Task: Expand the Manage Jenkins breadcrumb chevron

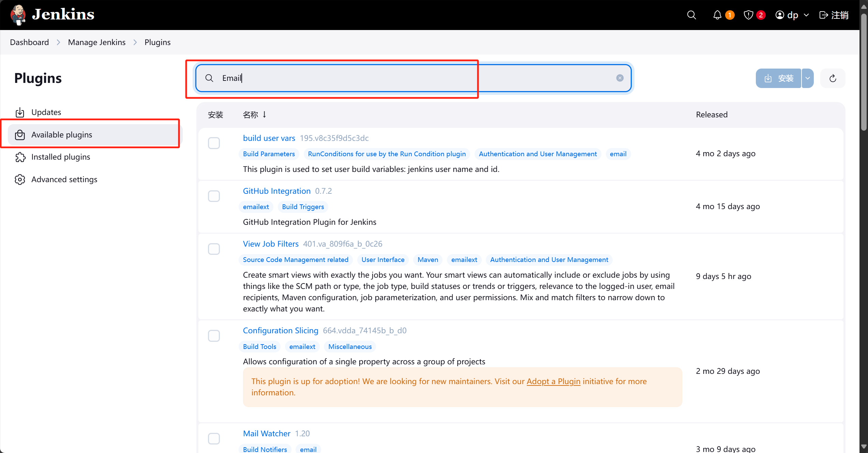Action: click(x=135, y=42)
